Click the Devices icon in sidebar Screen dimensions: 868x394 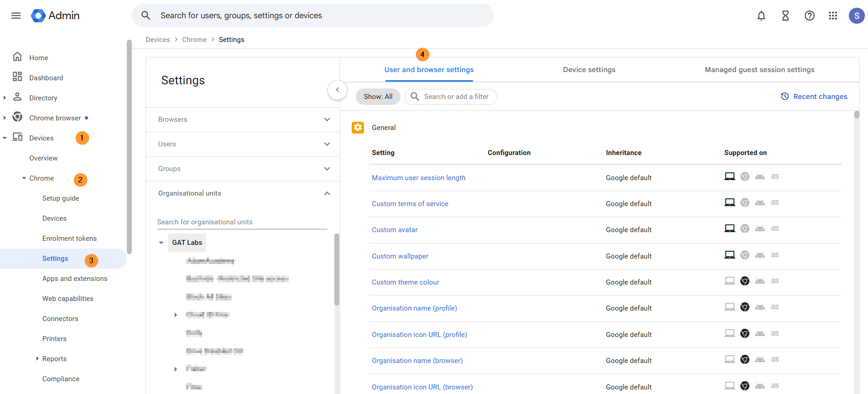17,137
